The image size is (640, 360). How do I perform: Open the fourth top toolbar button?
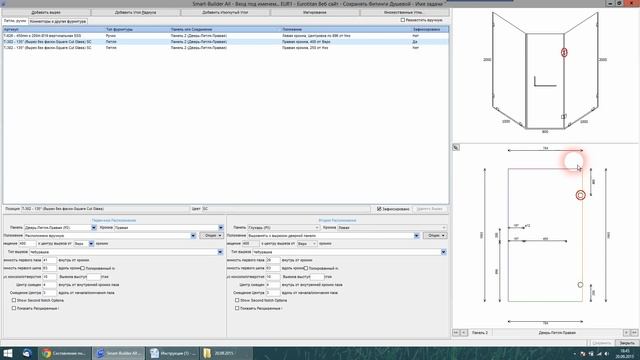pyautogui.click(x=315, y=12)
